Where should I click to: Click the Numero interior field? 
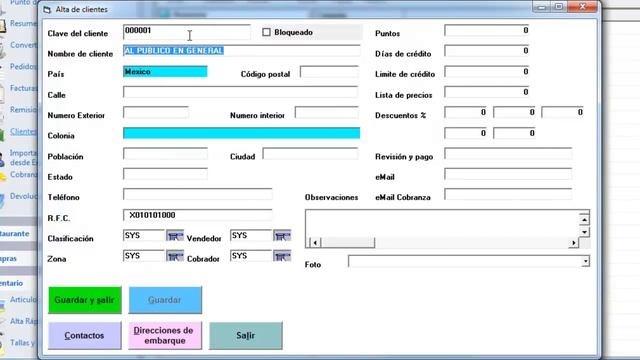pos(327,113)
